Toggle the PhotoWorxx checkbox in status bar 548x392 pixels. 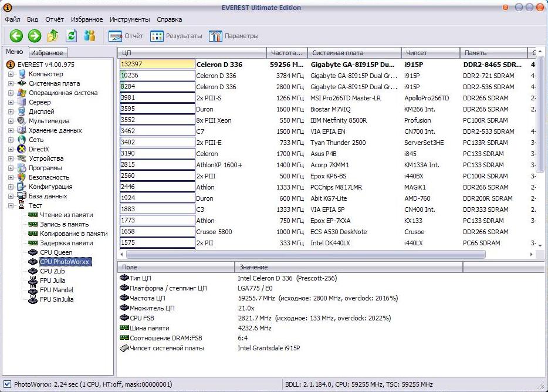(x=7, y=384)
